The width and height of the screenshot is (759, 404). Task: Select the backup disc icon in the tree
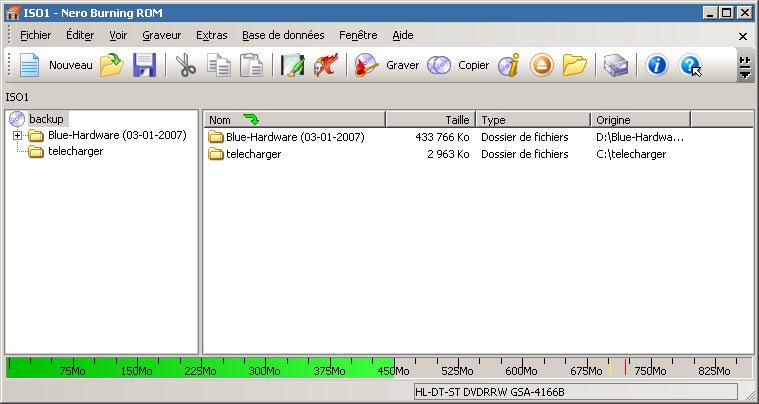pos(17,119)
